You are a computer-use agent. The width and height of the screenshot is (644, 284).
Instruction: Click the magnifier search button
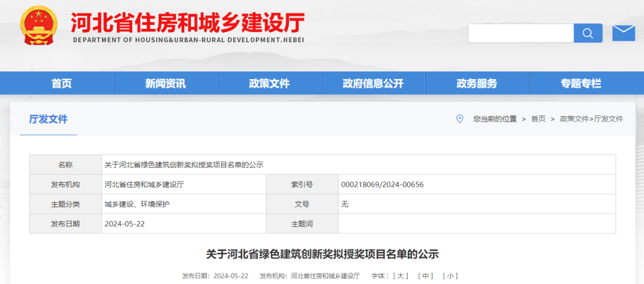click(x=588, y=33)
